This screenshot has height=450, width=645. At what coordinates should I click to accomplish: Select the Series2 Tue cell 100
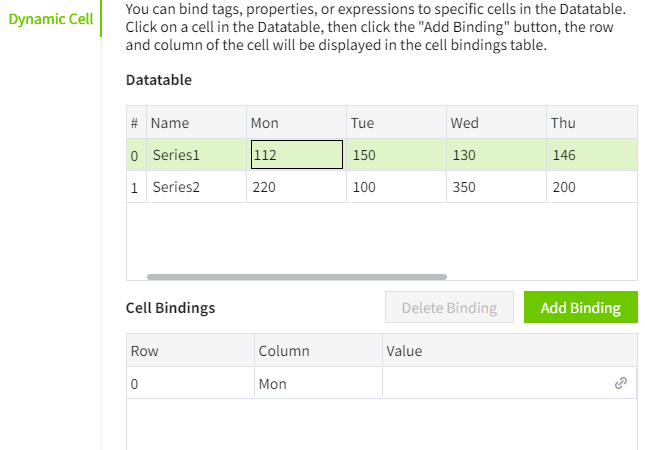pyautogui.click(x=395, y=187)
